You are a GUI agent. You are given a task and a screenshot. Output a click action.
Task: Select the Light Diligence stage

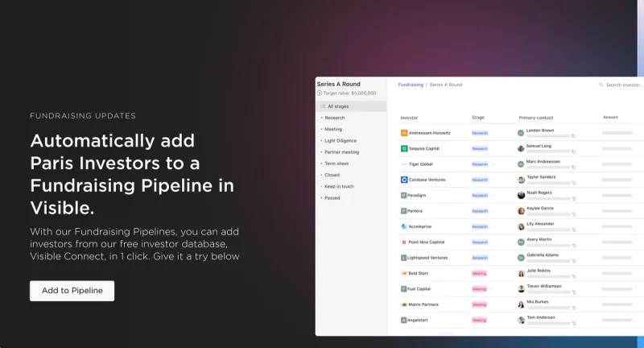point(341,141)
